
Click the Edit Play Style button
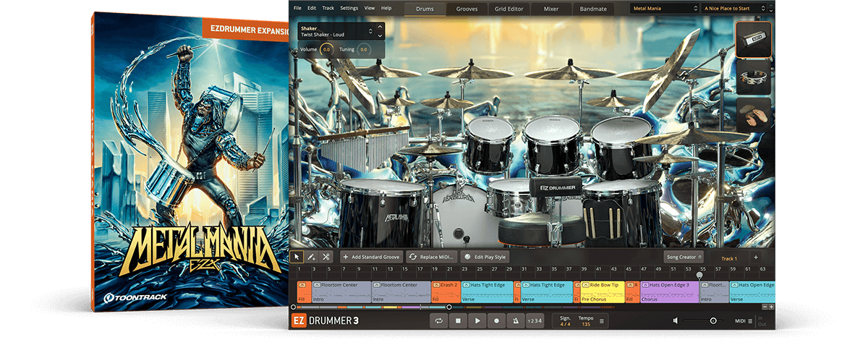(x=485, y=257)
